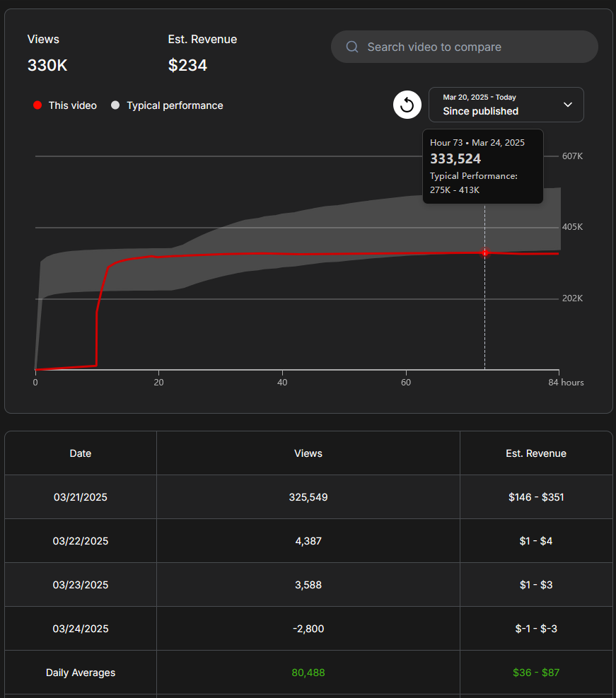Sort by the 'Views' column header

[x=308, y=453]
